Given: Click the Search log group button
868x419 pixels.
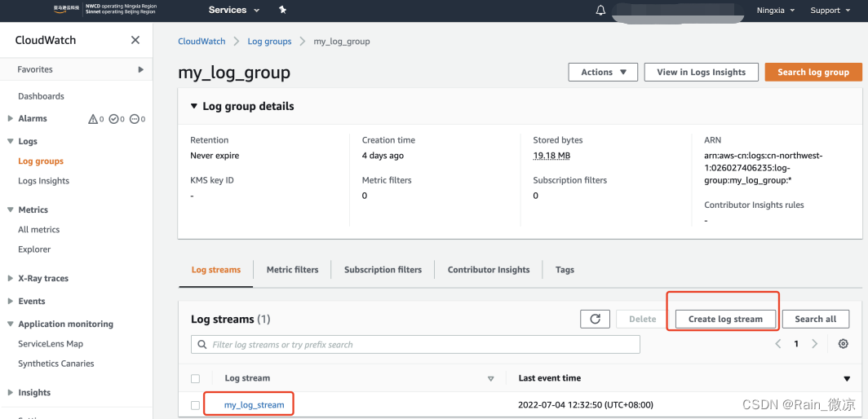Looking at the screenshot, I should [x=813, y=72].
